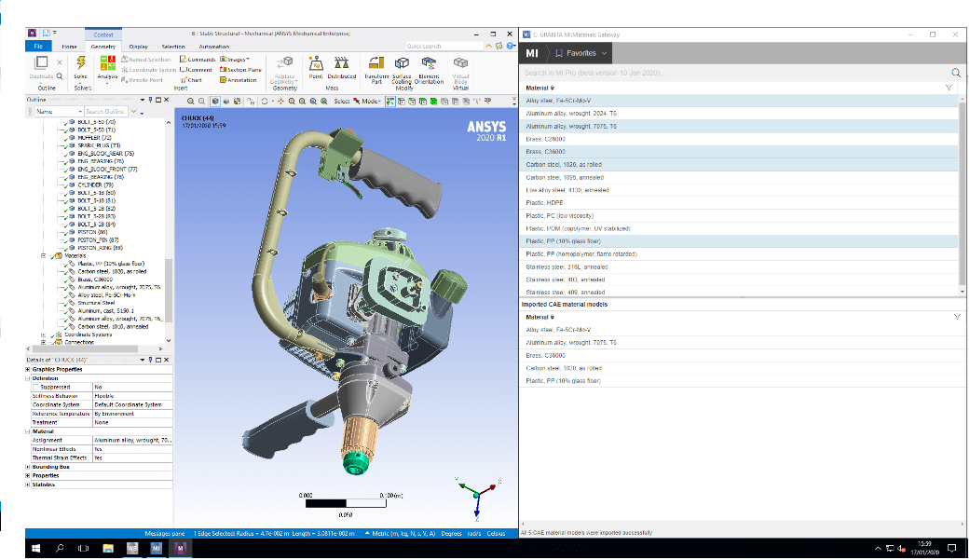This screenshot has height=560, width=970.
Task: Expand the Statistics section
Action: [28, 485]
